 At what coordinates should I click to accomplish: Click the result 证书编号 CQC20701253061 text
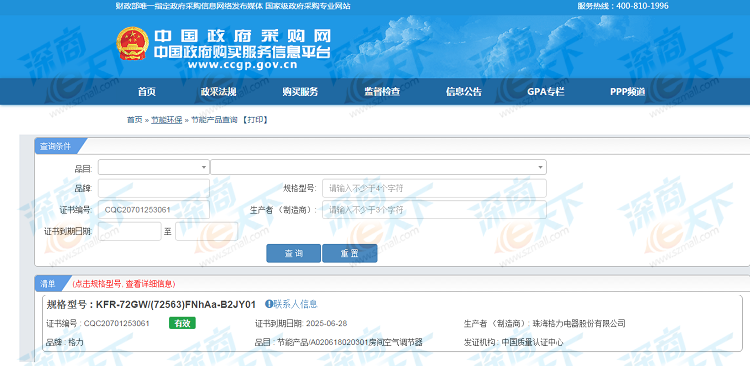[98, 323]
